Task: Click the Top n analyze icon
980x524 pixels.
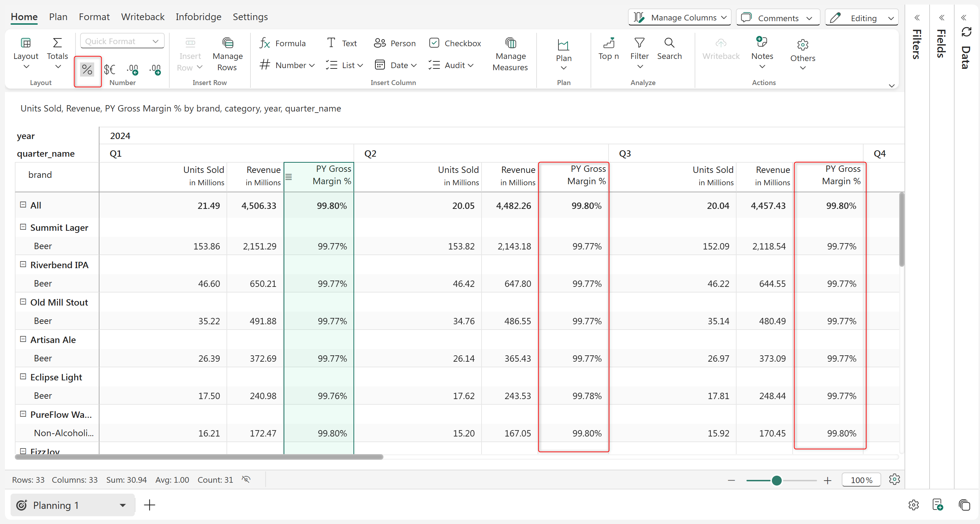Action: pyautogui.click(x=608, y=49)
